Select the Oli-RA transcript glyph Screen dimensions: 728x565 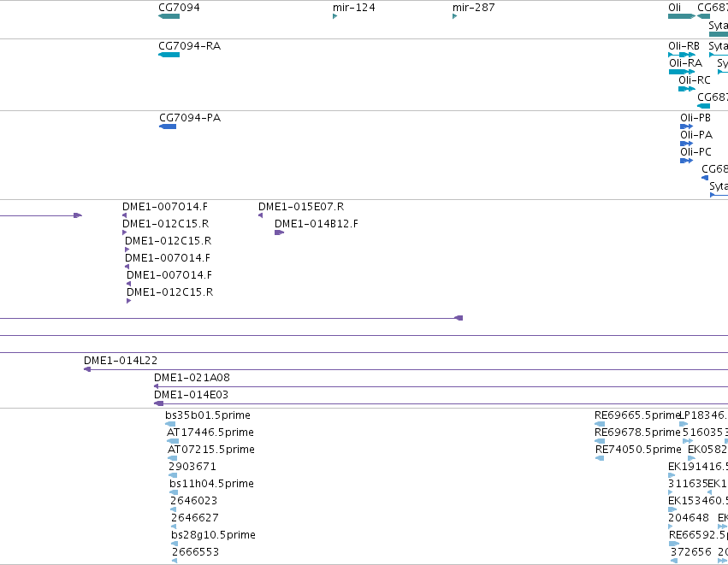tap(682, 72)
